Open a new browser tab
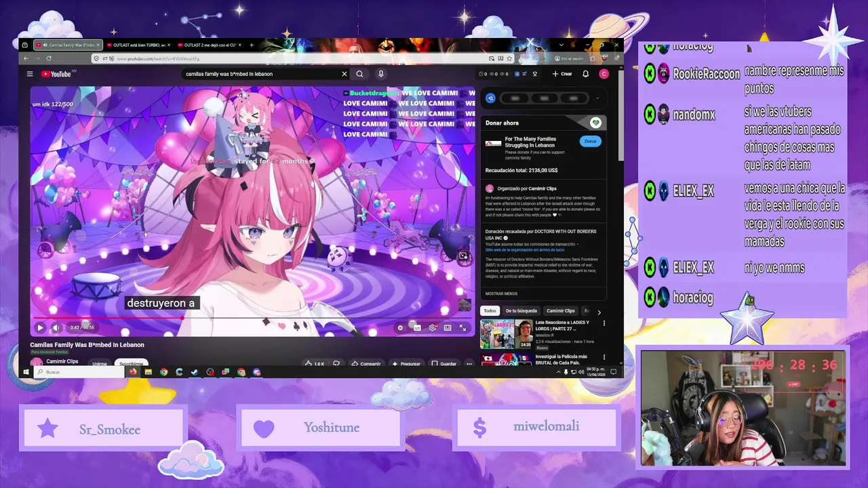The height and width of the screenshot is (488, 868). (x=252, y=45)
